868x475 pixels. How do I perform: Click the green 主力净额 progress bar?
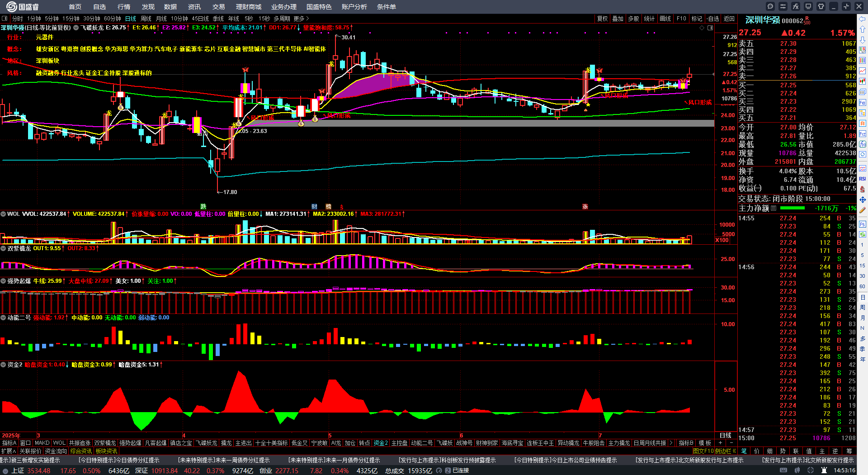click(x=793, y=208)
